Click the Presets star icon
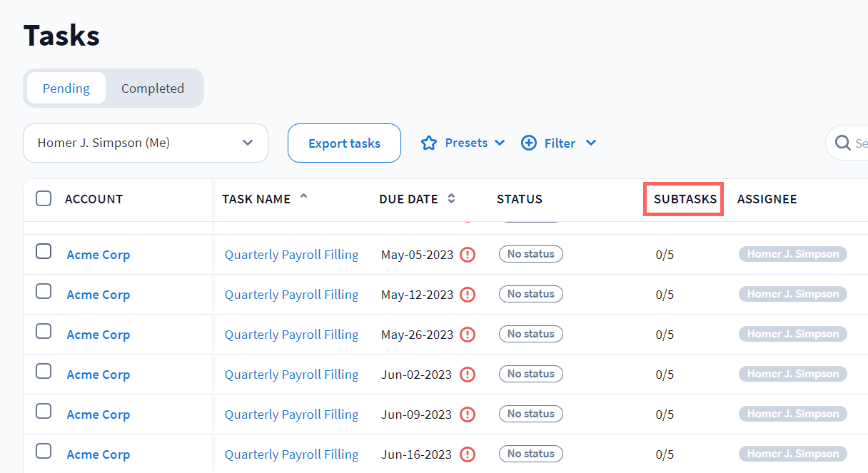868x473 pixels. point(428,143)
